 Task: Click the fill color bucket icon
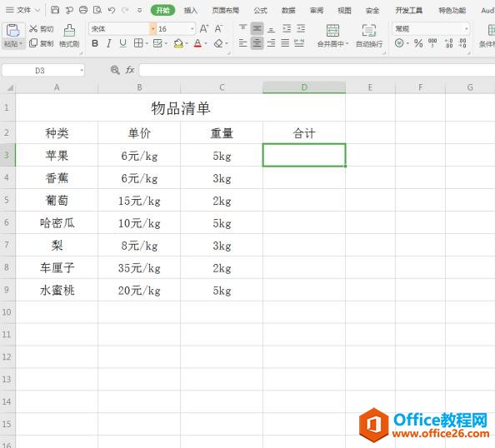pyautogui.click(x=178, y=43)
